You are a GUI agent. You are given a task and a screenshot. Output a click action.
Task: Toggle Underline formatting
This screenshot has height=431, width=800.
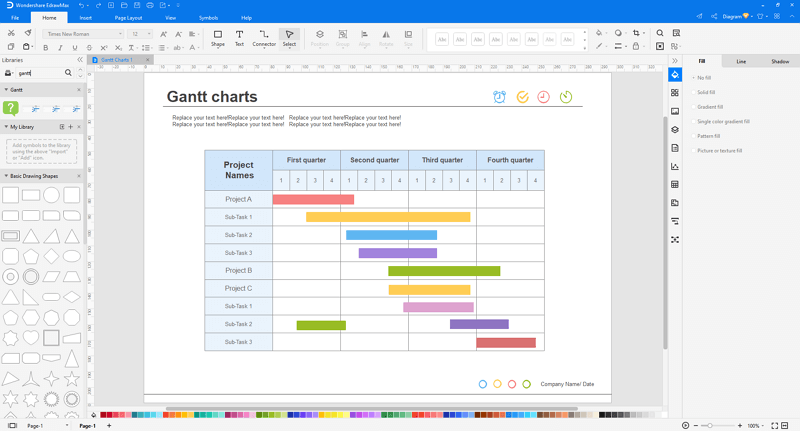click(x=74, y=47)
